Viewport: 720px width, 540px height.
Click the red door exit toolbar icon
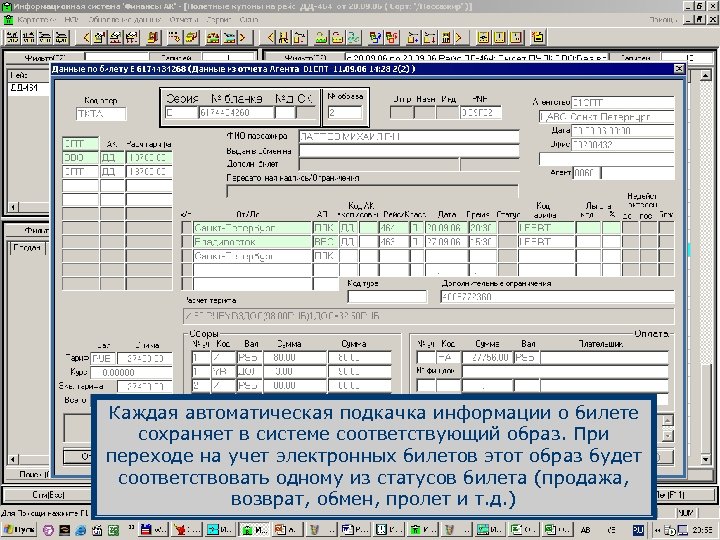tap(154, 38)
